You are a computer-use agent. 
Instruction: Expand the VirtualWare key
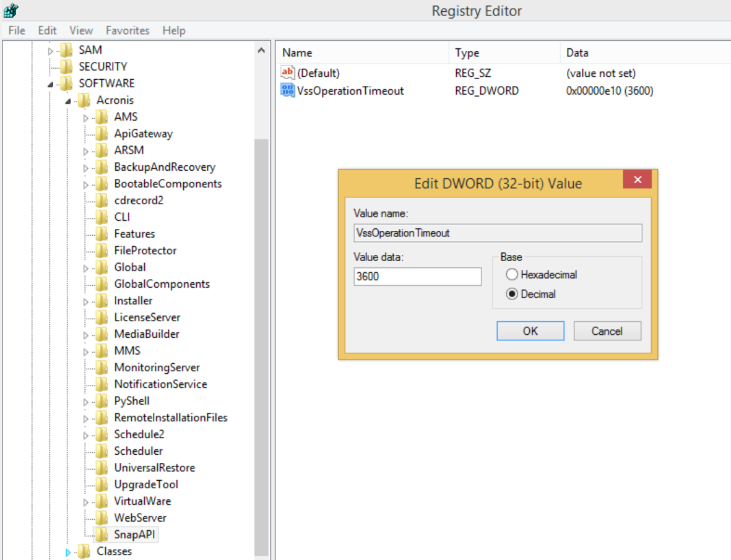click(86, 502)
